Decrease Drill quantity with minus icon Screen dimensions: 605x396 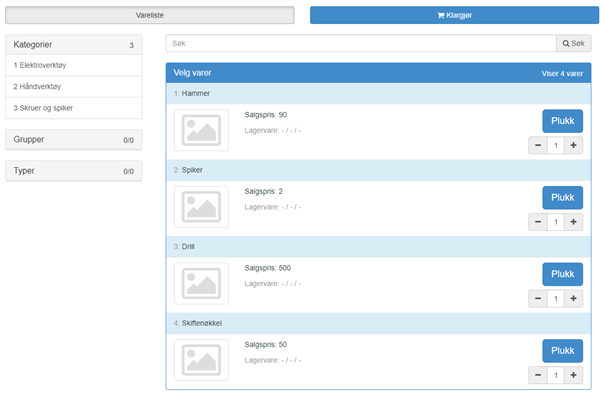click(538, 298)
